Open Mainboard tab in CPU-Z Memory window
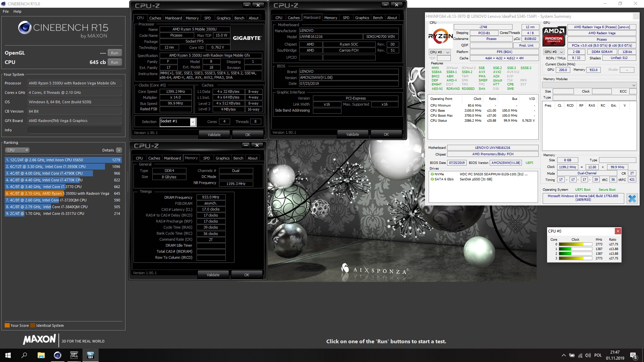Viewport: 644px width, 362px height. coord(172,158)
